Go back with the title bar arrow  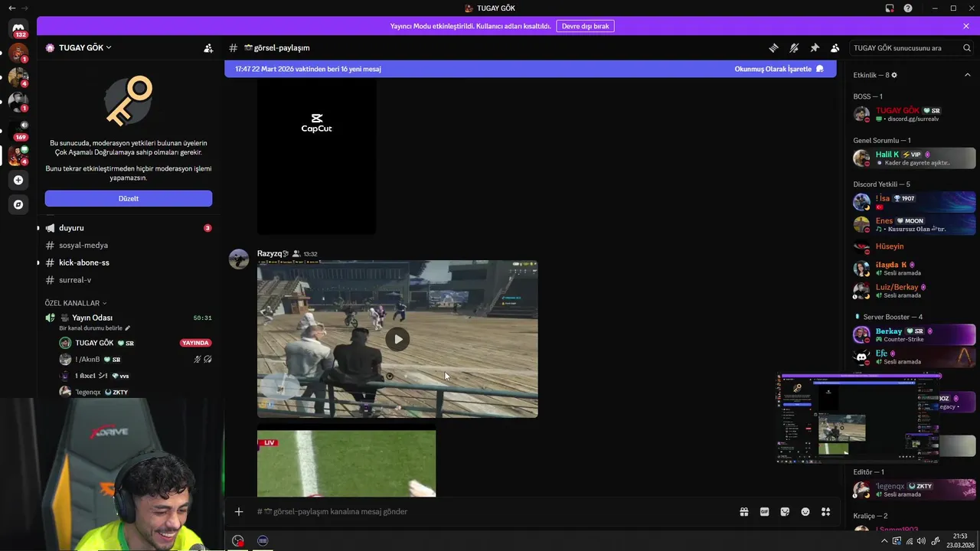pos(12,8)
